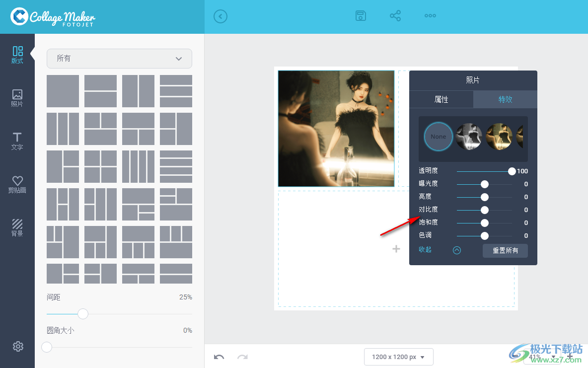Apply the black-and-white effect thumbnail
Screen dimensions: 588x368
pyautogui.click(x=469, y=137)
